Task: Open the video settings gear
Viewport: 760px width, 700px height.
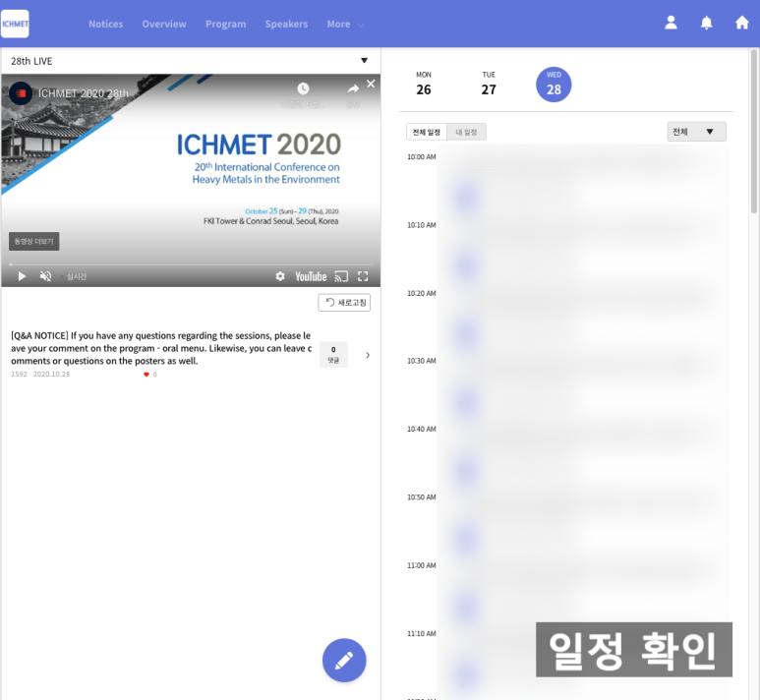Action: [x=280, y=276]
